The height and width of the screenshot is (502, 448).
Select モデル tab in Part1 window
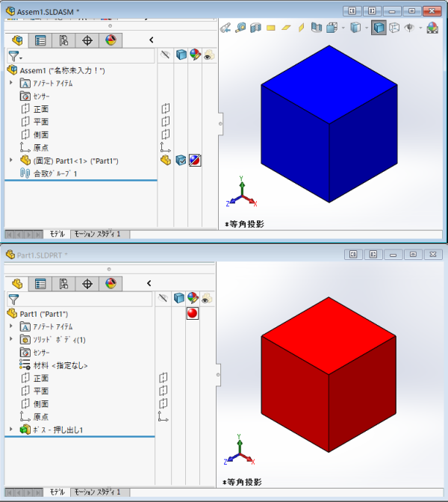[57, 492]
